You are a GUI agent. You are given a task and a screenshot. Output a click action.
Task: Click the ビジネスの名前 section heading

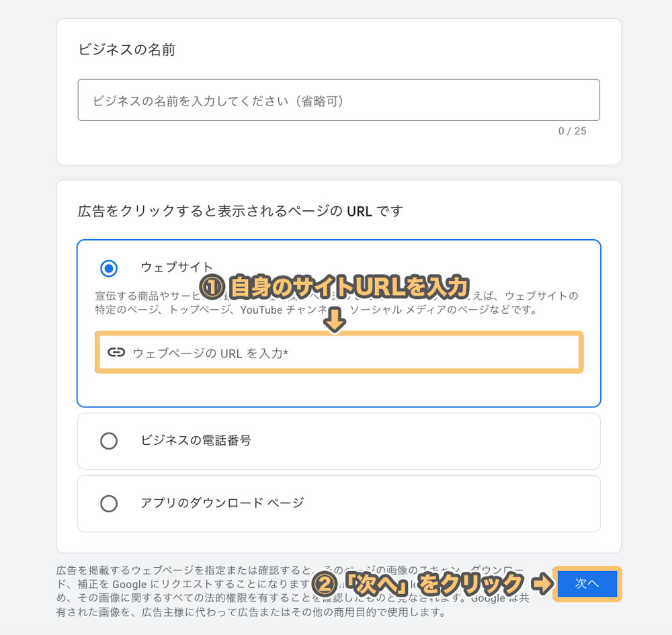pos(127,50)
